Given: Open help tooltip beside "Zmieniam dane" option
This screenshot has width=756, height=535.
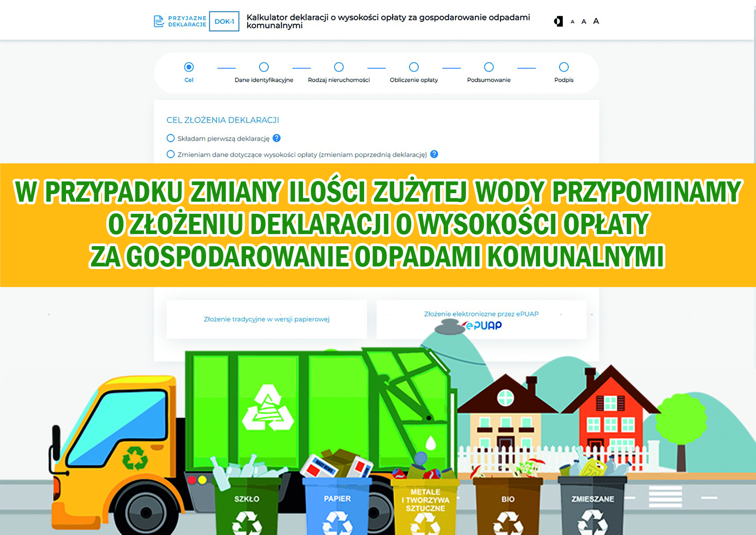Looking at the screenshot, I should [x=434, y=155].
